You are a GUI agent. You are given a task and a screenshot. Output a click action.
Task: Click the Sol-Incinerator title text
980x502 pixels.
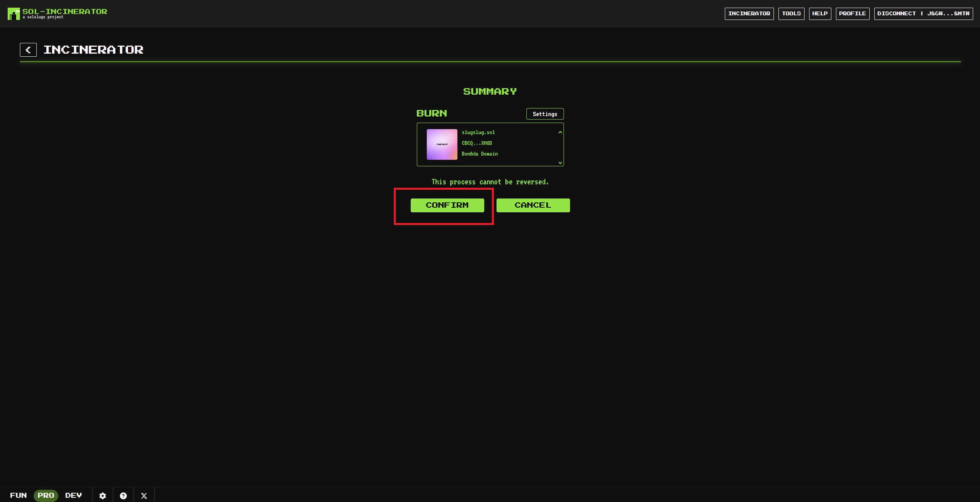(x=65, y=11)
